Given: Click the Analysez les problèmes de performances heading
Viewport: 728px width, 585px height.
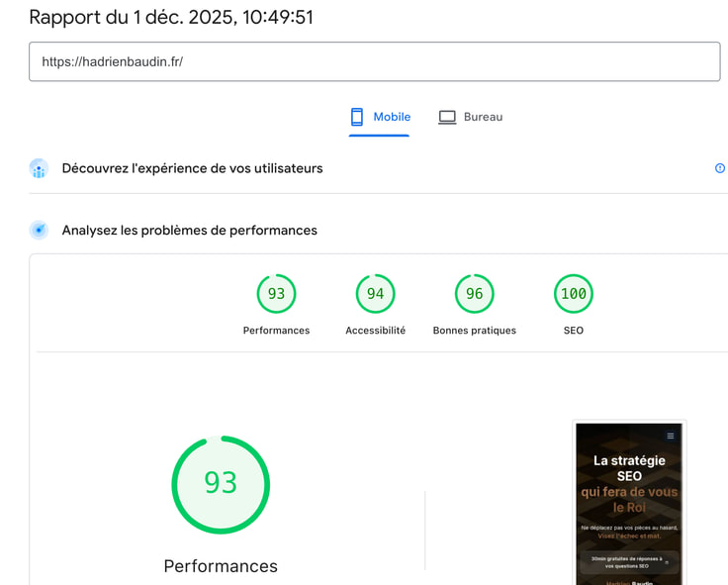Looking at the screenshot, I should point(189,231).
